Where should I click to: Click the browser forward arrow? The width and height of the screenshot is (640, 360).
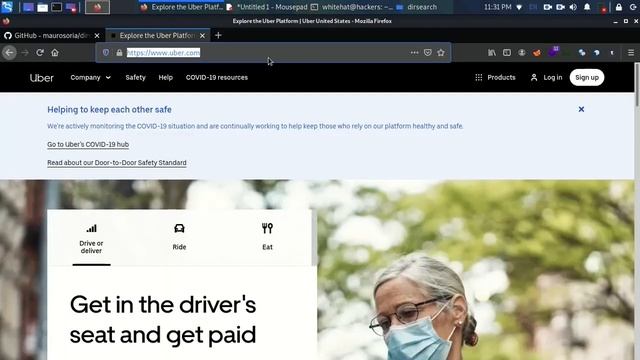click(x=25, y=53)
